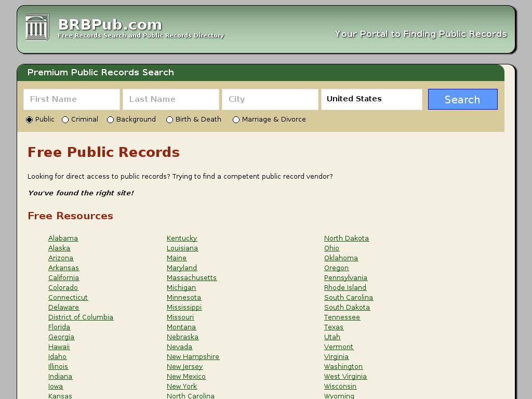The image size is (532, 399).
Task: Follow the West Virginia link
Action: click(345, 377)
